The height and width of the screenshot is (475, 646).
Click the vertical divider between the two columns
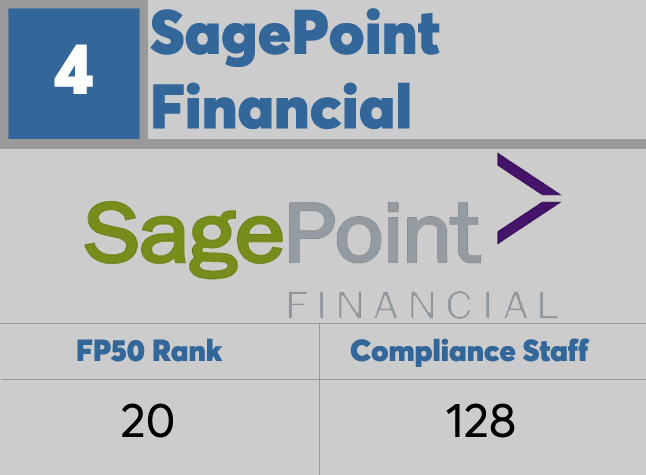pos(320,400)
